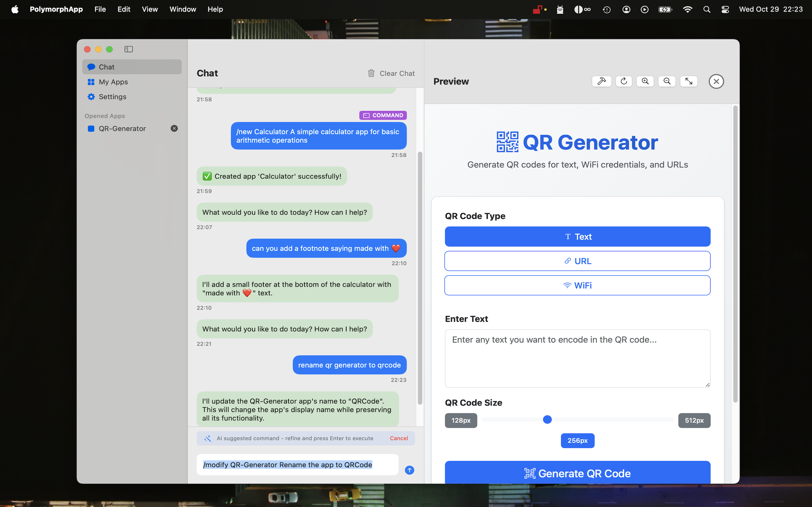Open the View menu
Viewport: 812px width, 507px height.
pyautogui.click(x=150, y=9)
